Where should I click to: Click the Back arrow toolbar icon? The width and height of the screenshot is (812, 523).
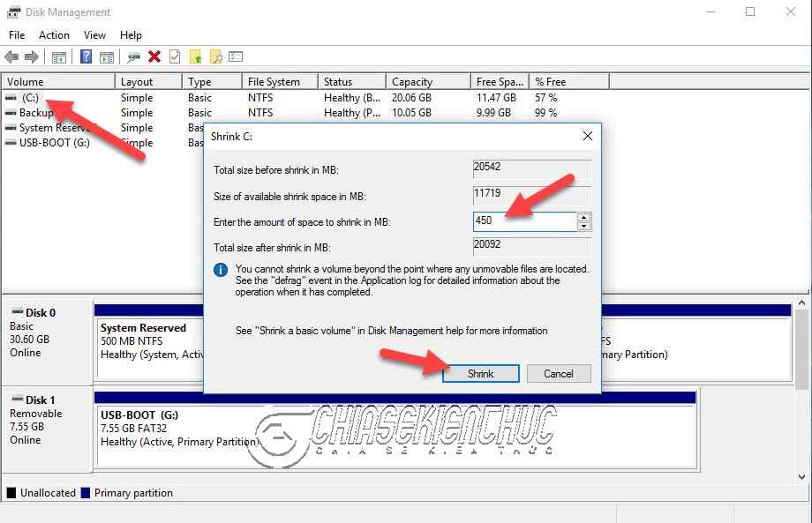point(11,57)
